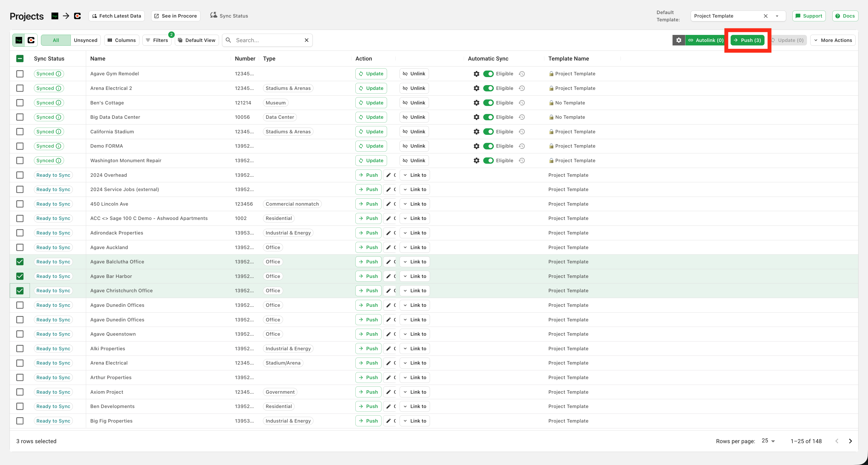Open Link to dropdown for Arthur Properties
Image resolution: width=868 pixels, height=465 pixels.
click(414, 377)
